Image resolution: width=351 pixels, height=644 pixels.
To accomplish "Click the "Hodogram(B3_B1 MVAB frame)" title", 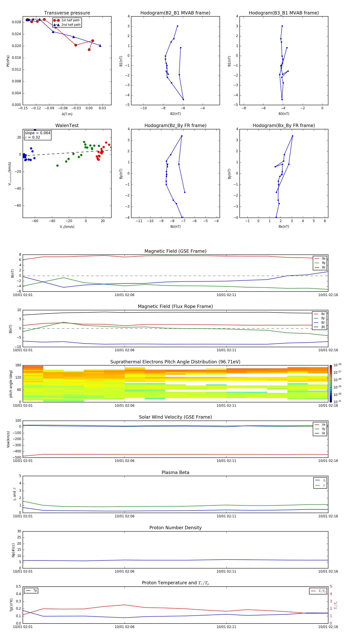I will coord(284,13).
